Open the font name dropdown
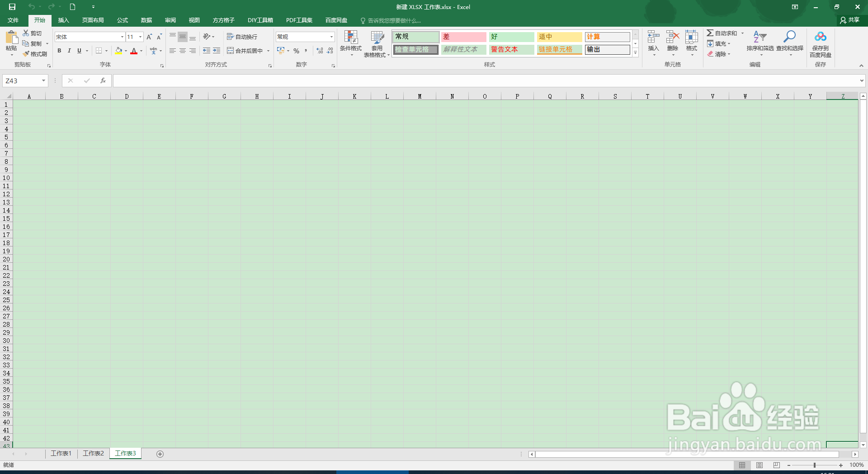868x474 pixels. coord(122,37)
